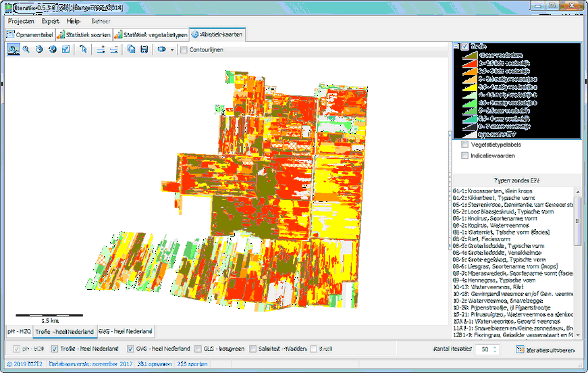Click the copy map icon
The width and height of the screenshot is (588, 373).
tap(131, 49)
